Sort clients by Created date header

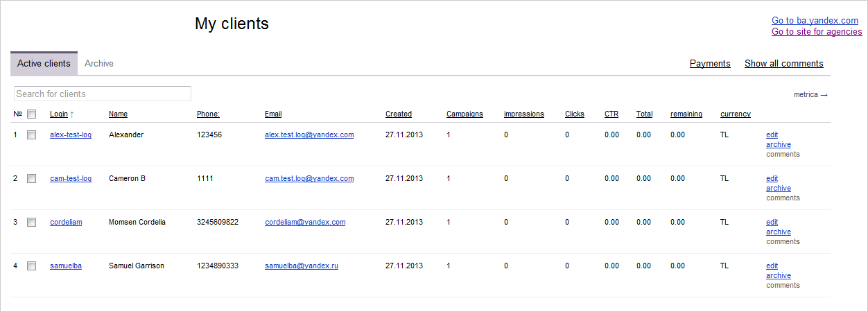[x=399, y=114]
